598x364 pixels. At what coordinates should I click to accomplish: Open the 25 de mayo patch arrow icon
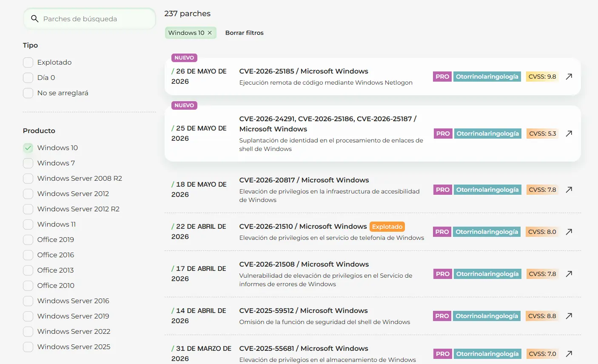point(569,134)
